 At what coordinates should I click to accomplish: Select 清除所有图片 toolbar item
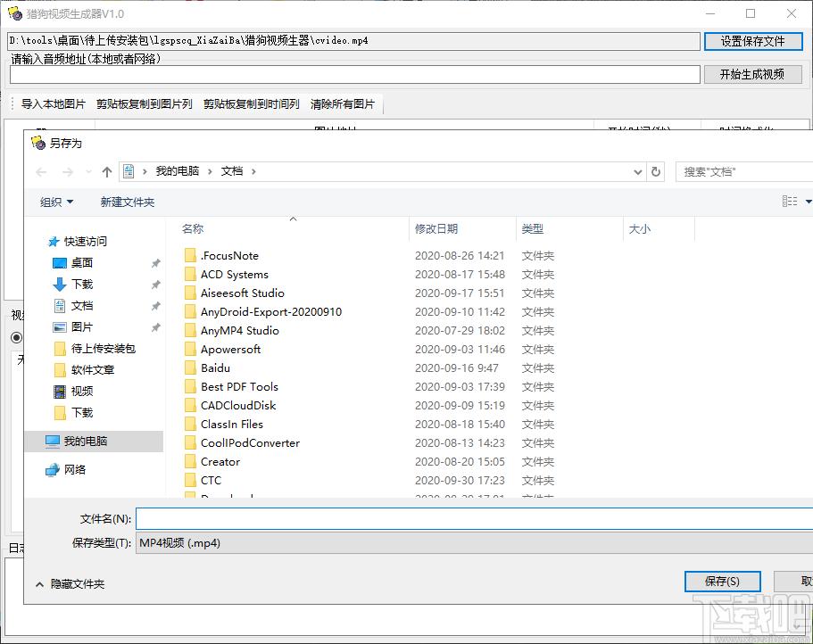342,104
